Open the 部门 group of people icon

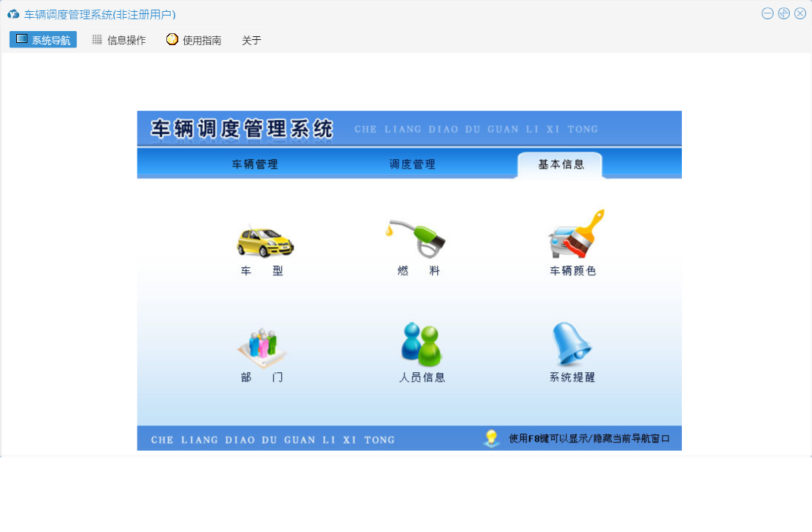pos(262,346)
